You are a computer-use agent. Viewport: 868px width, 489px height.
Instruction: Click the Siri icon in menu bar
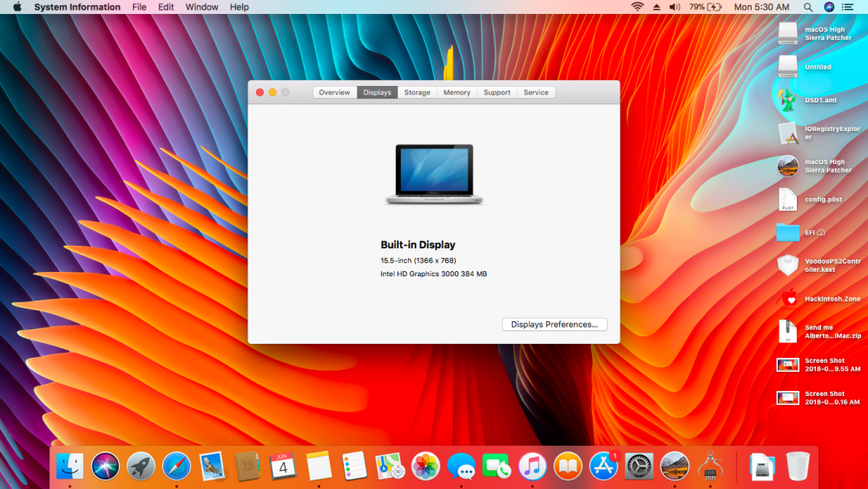tap(829, 7)
